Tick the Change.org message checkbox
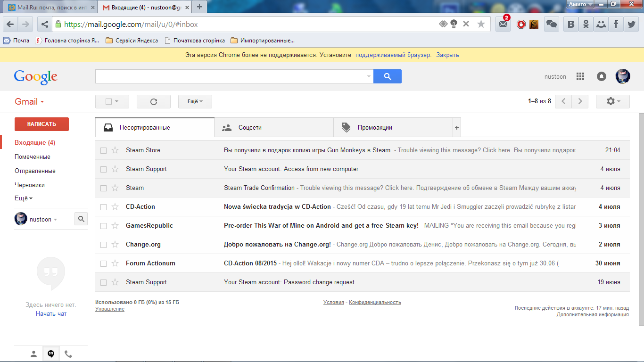This screenshot has height=362, width=644. click(103, 245)
